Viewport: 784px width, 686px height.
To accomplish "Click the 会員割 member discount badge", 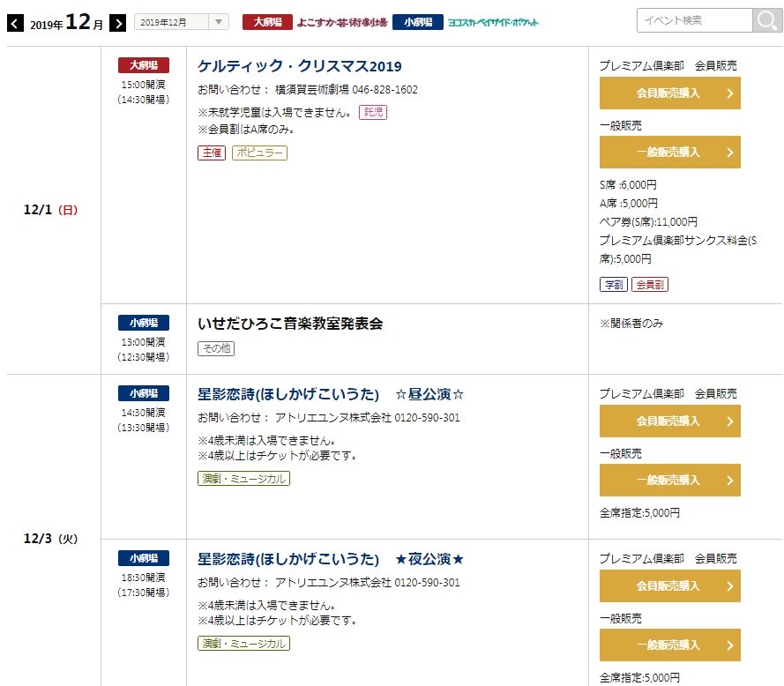I will pos(650,285).
